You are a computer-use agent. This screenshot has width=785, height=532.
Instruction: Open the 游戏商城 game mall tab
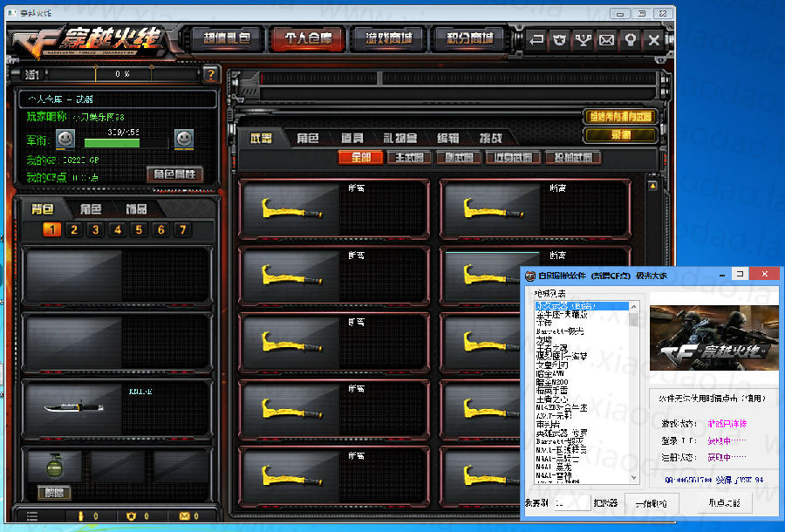tap(384, 38)
